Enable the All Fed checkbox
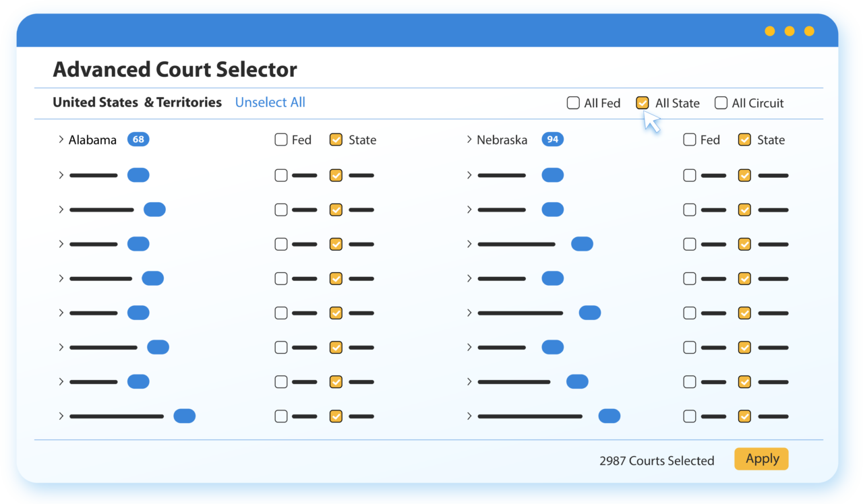 pyautogui.click(x=573, y=103)
